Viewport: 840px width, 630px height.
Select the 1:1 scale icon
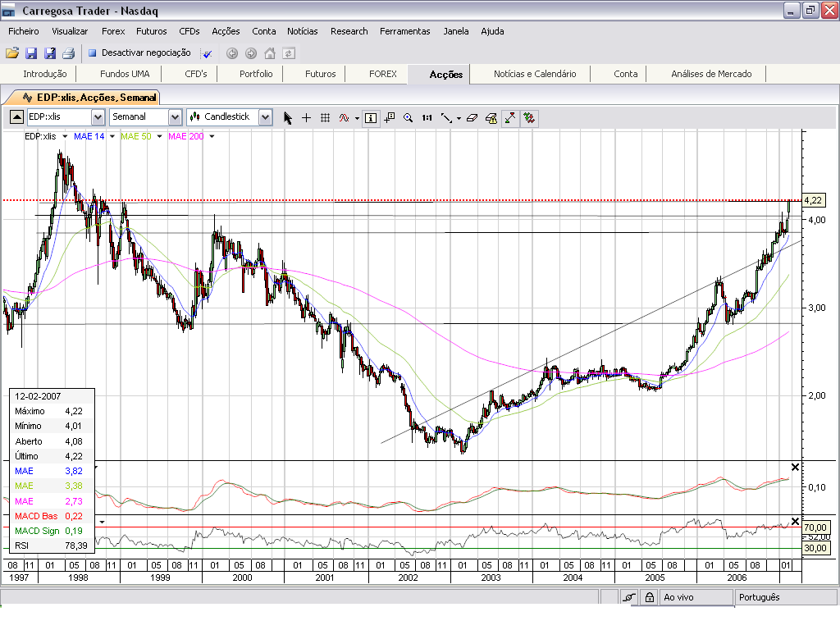[427, 117]
